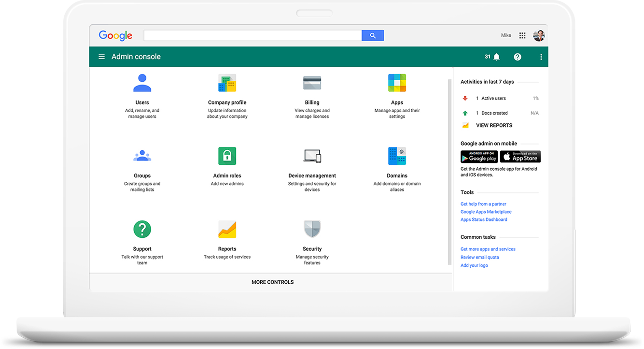Open the Groups icon
The width and height of the screenshot is (644, 349).
click(x=142, y=155)
